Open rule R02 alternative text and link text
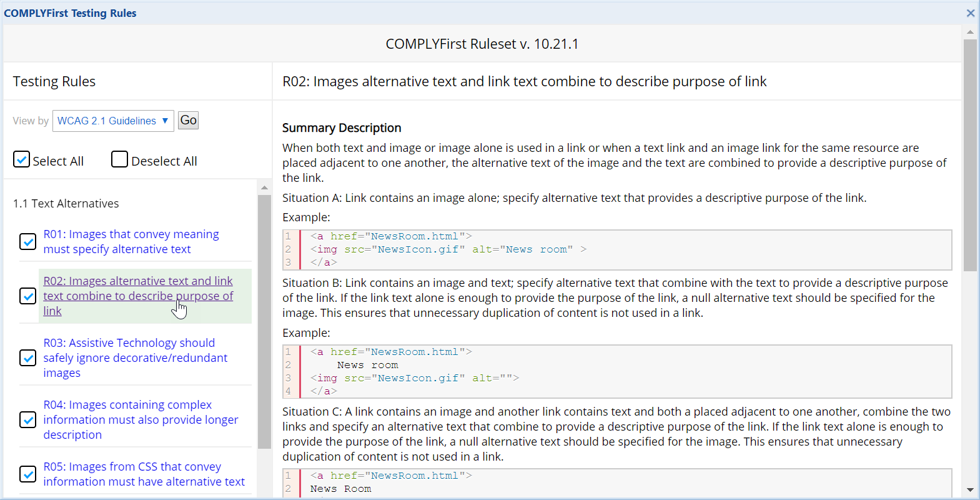 pos(138,296)
